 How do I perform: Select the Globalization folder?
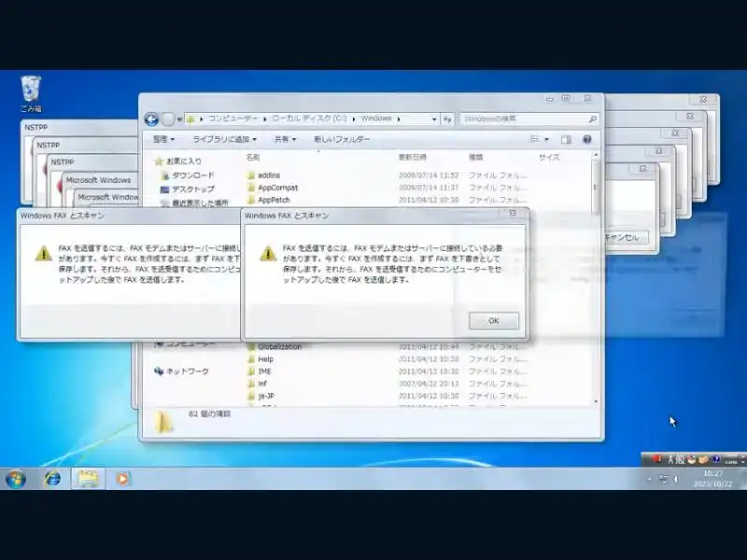pyautogui.click(x=279, y=346)
